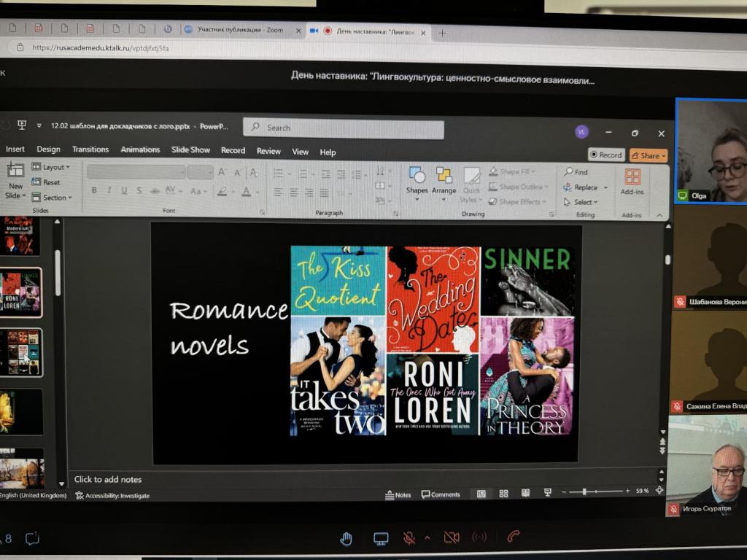Click the VL account avatar in PowerPoint

pos(581,132)
